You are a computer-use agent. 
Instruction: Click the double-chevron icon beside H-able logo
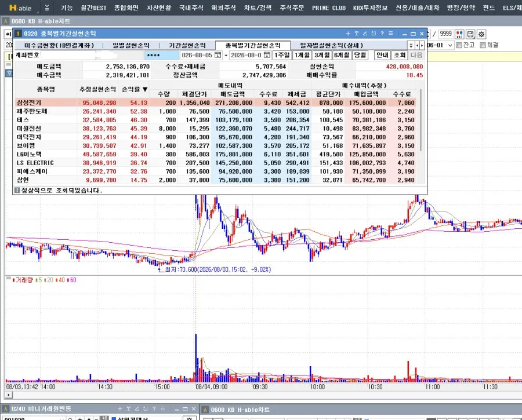47,8
